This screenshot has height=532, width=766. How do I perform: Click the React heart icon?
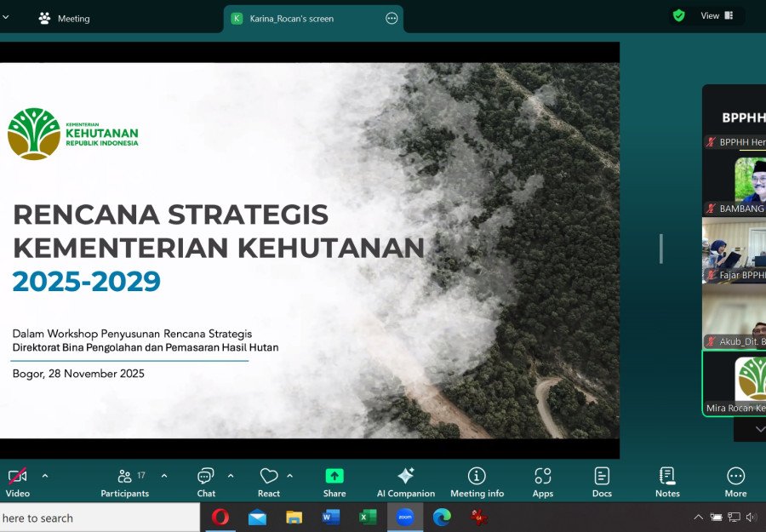click(x=269, y=482)
